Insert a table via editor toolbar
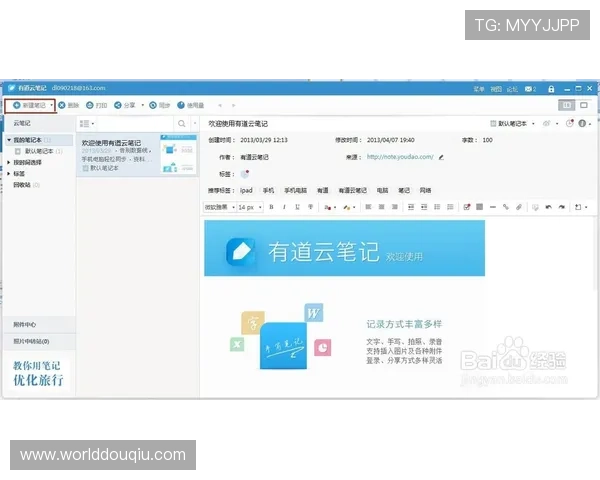The height and width of the screenshot is (480, 600). (x=479, y=207)
